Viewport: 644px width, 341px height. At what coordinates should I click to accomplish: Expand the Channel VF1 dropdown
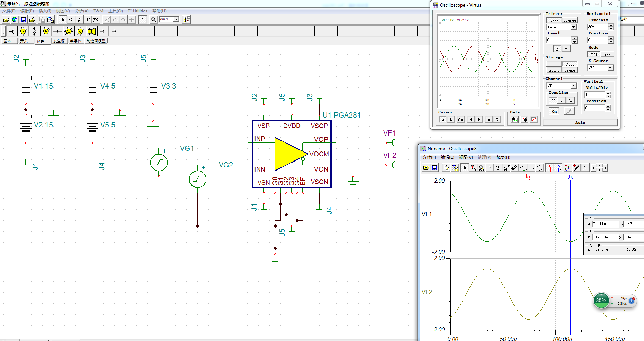click(574, 86)
